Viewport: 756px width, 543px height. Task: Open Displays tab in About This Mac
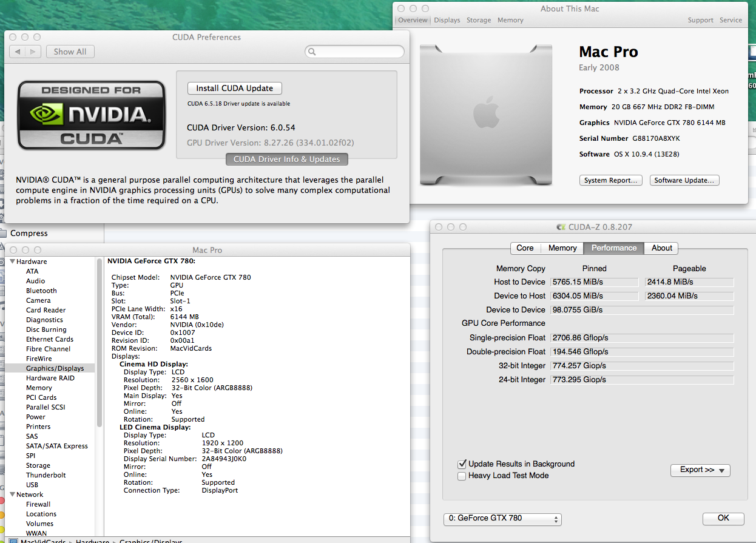tap(447, 20)
